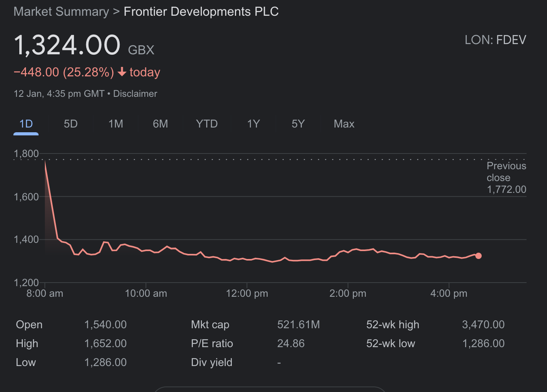The image size is (547, 392).
Task: Click the 1,600 y-axis label
Action: point(26,197)
